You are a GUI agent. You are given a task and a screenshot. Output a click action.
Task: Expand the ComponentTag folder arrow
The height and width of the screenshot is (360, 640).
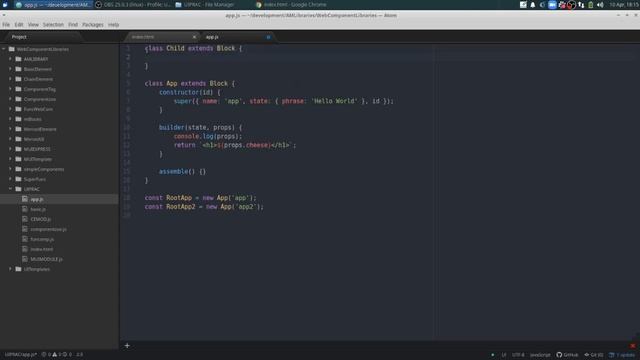[10, 89]
